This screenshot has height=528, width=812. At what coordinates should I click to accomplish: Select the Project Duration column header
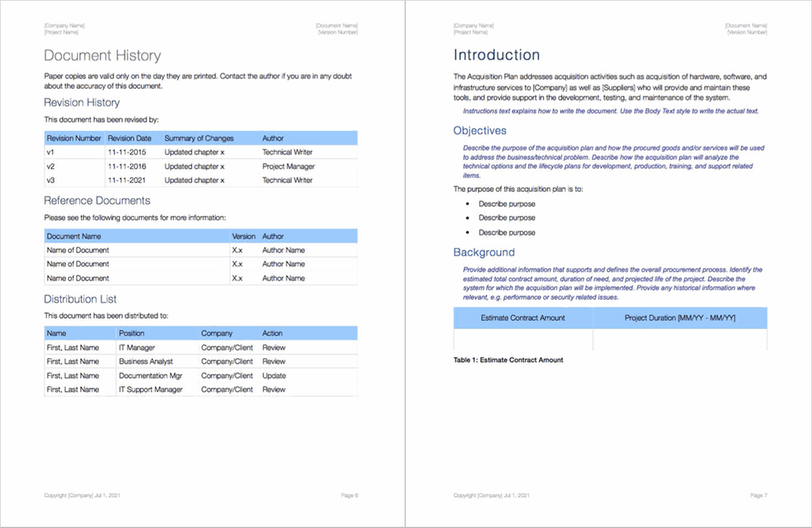680,317
